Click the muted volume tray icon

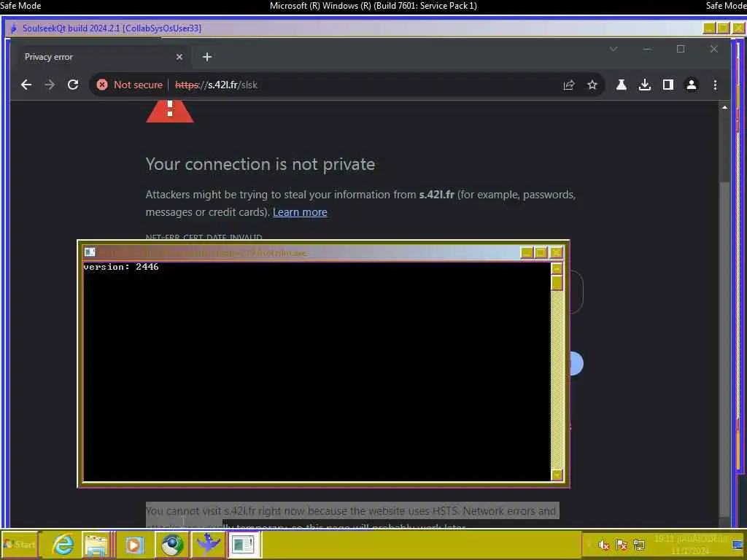click(x=603, y=545)
